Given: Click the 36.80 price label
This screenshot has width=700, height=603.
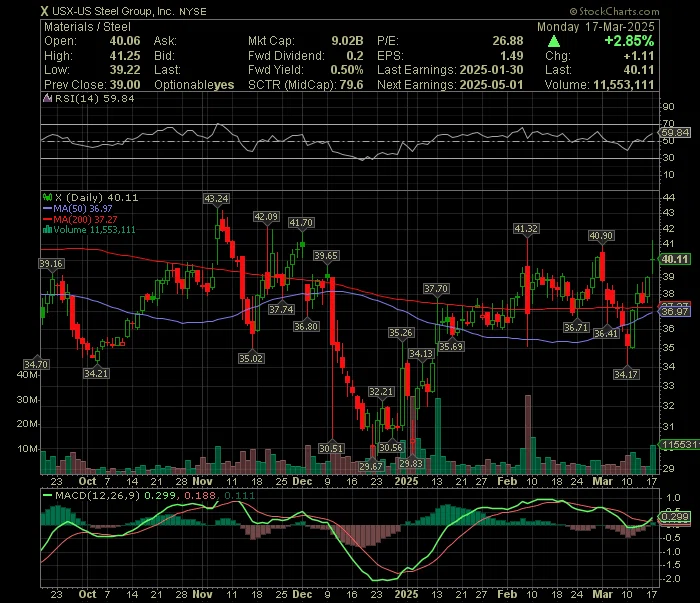Looking at the screenshot, I should pos(306,327).
